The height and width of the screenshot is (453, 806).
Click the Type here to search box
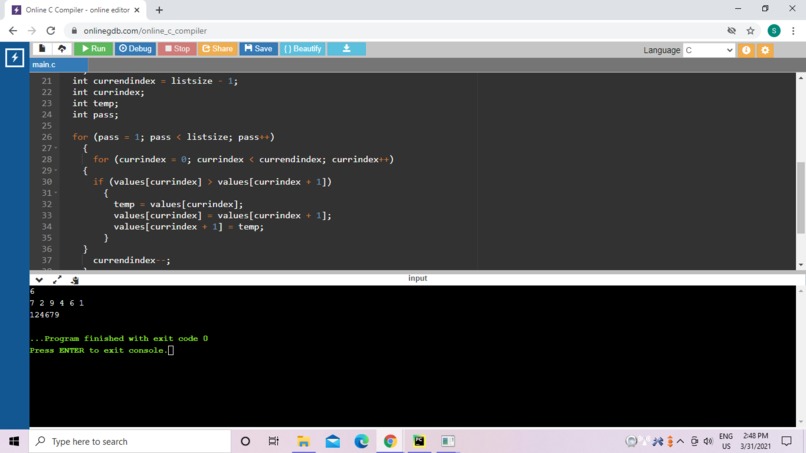pyautogui.click(x=130, y=441)
